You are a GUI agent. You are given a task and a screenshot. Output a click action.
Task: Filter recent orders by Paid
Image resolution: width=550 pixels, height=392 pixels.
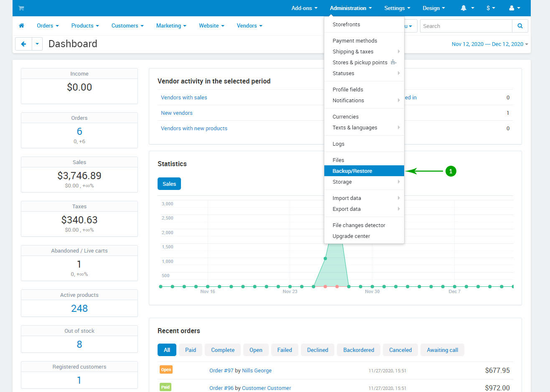click(191, 350)
